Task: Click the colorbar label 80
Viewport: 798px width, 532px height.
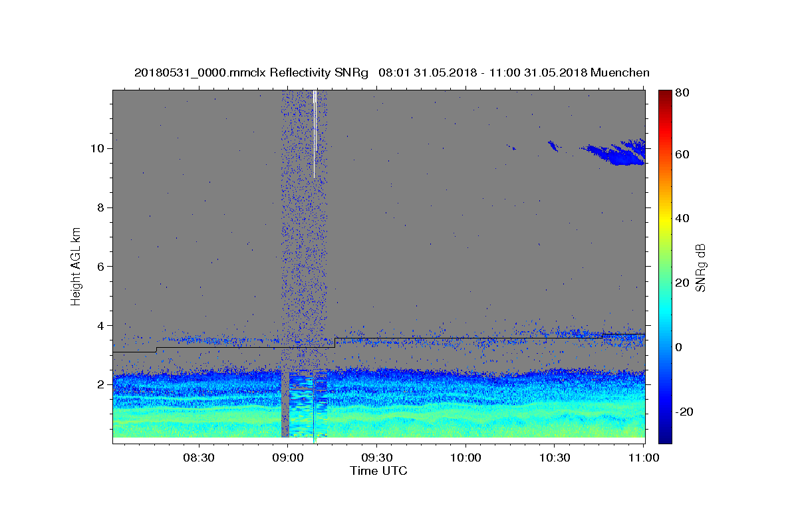Action: point(684,93)
